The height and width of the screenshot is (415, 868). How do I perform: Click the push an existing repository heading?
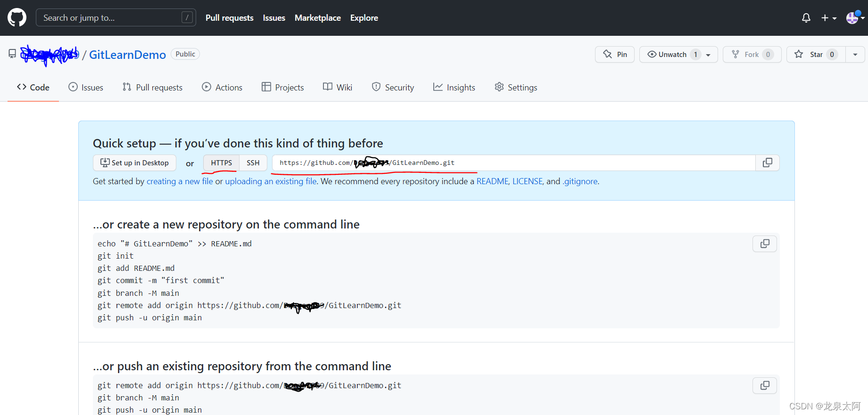(242, 366)
